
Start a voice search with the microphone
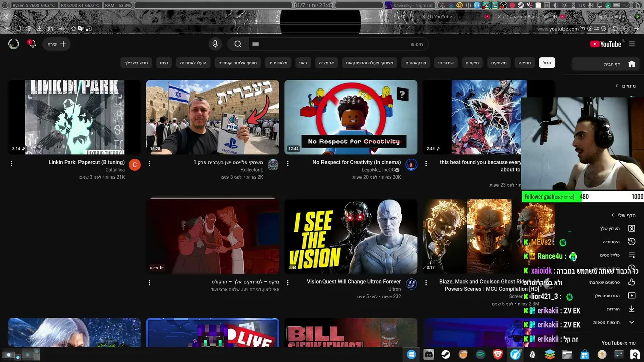tap(215, 44)
